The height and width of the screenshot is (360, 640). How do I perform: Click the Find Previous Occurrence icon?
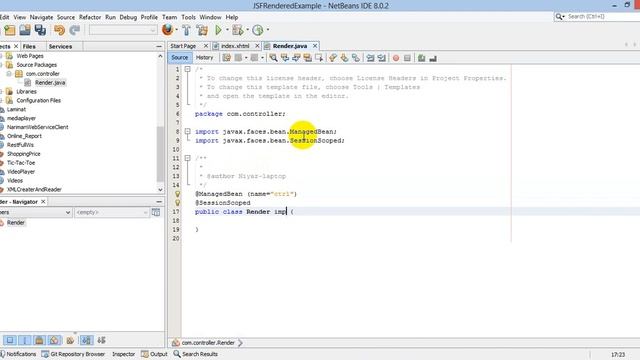pyautogui.click(x=284, y=58)
